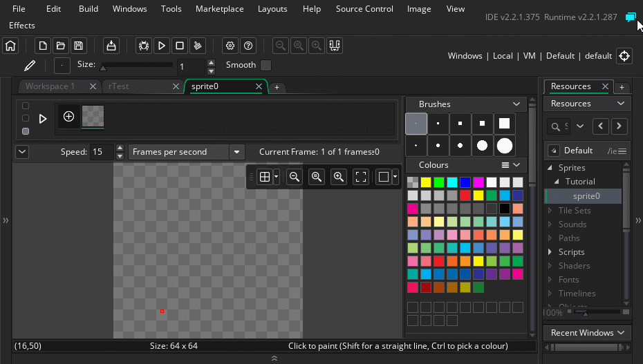Screen dimensions: 643x364
Task: Create a new project from the toolbar
Action: [x=43, y=46]
